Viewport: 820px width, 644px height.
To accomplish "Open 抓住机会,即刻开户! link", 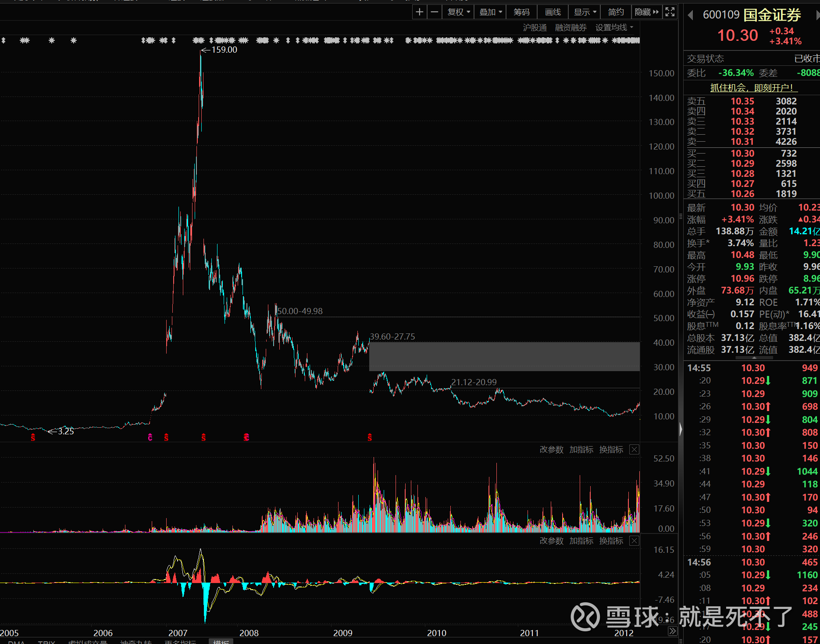I will pos(754,88).
